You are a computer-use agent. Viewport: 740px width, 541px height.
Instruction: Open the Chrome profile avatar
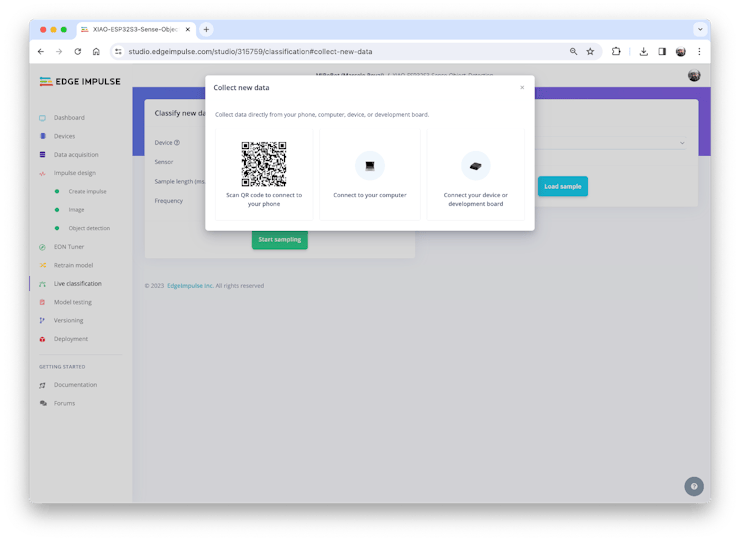(681, 51)
